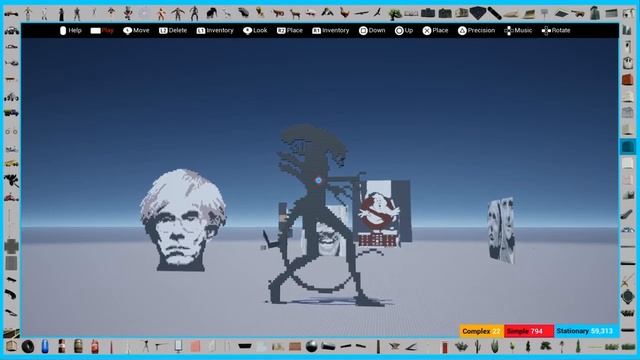Pick the red-orange cube block in the right column
The image size is (640, 360).
click(628, 80)
